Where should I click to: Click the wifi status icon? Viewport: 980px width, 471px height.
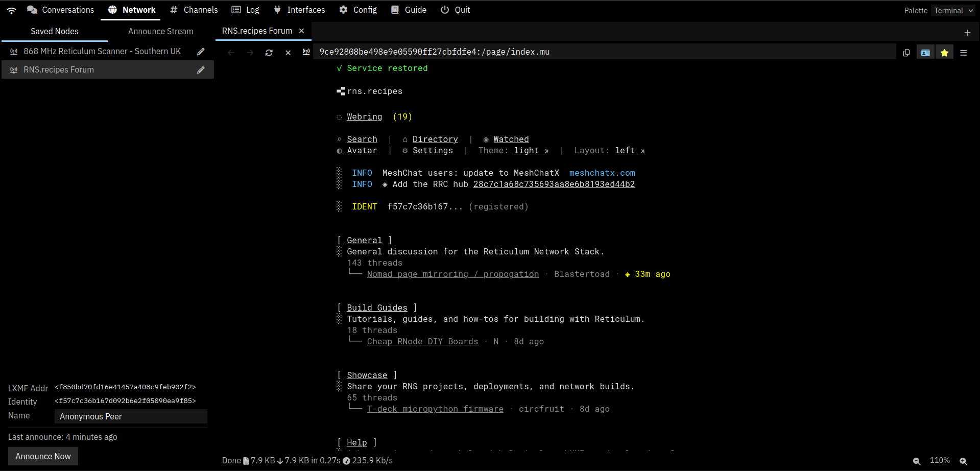[11, 10]
